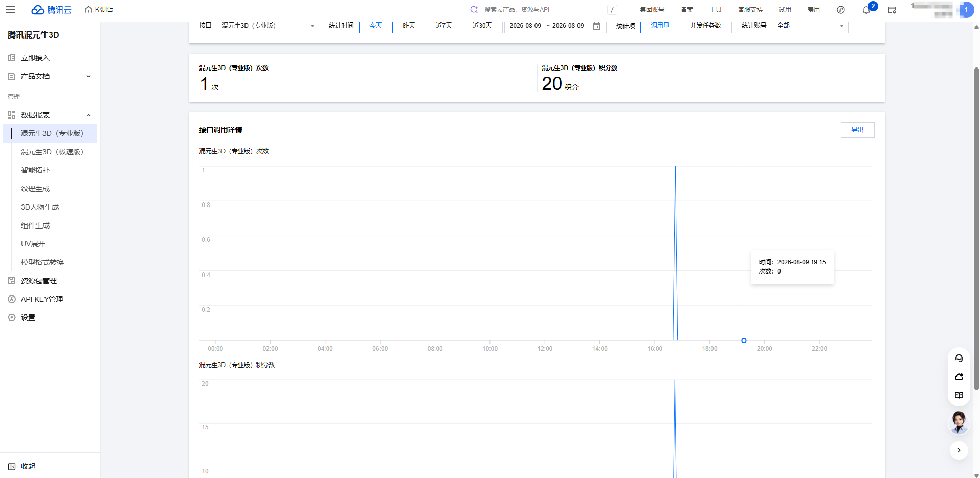Go to the 控制台 console home

click(x=99, y=10)
